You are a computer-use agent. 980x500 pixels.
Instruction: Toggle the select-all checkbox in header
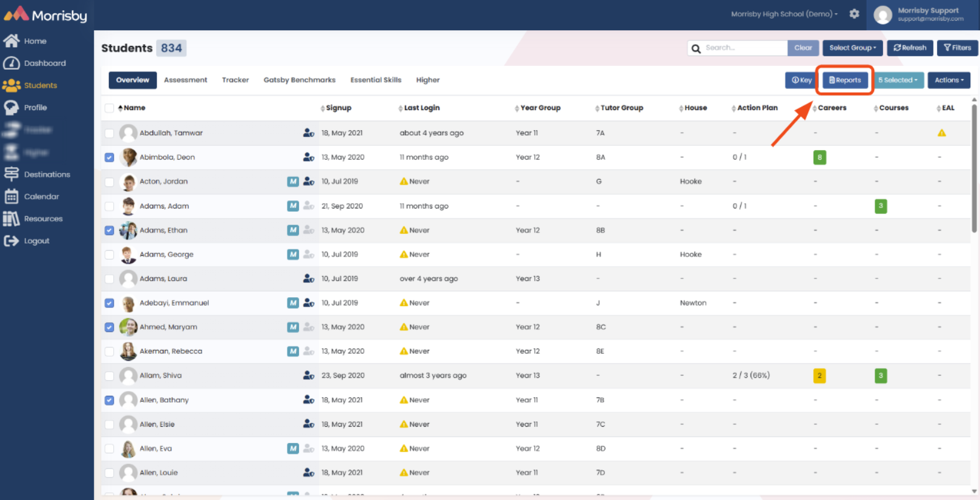click(x=109, y=108)
